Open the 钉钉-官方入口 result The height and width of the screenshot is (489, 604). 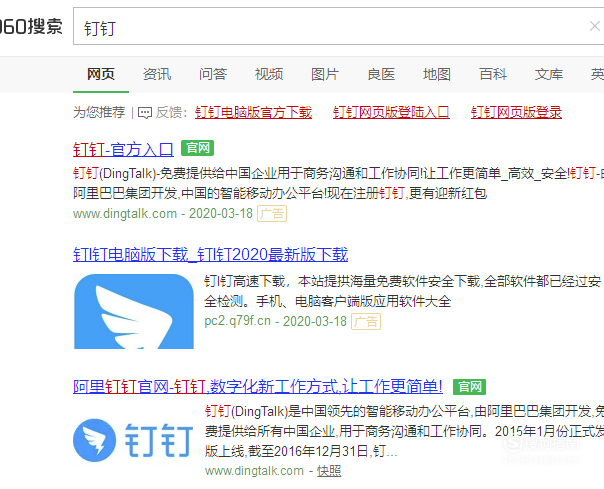123,149
